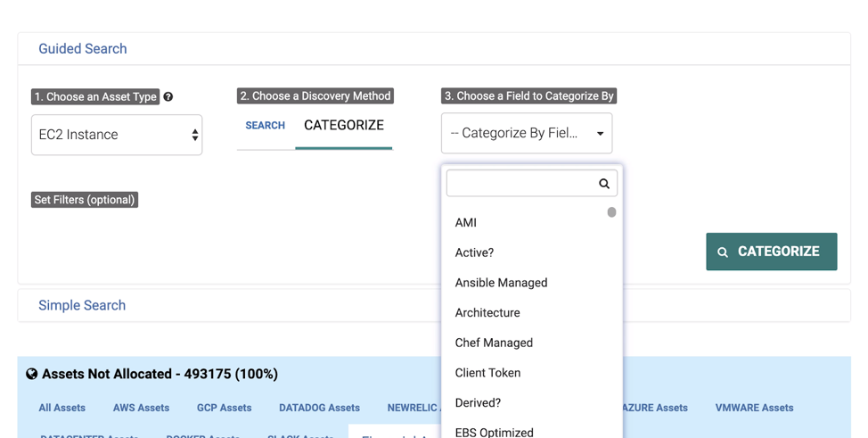Click the Assets Not Allocated heading
Viewport: 868px width, 438px height.
[x=160, y=375]
